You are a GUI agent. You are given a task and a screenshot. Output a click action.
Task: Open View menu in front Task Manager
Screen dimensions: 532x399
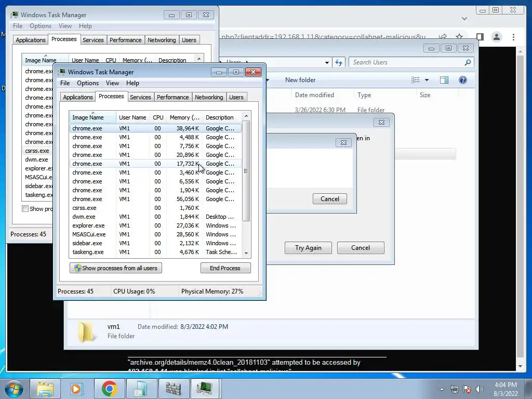(x=112, y=83)
